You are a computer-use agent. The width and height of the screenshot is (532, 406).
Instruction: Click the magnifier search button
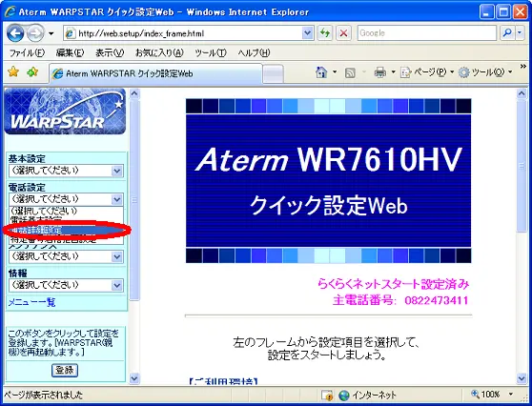pos(507,33)
